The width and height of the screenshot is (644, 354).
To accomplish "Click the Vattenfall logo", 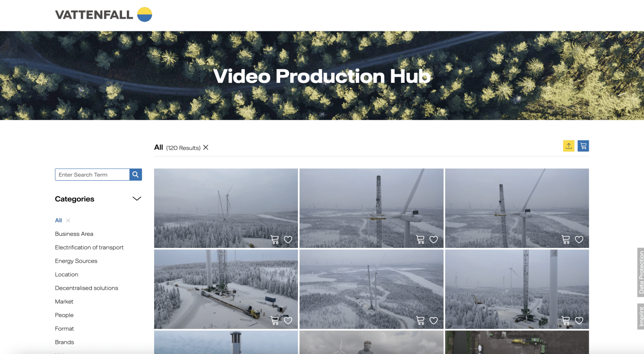I will tap(103, 14).
